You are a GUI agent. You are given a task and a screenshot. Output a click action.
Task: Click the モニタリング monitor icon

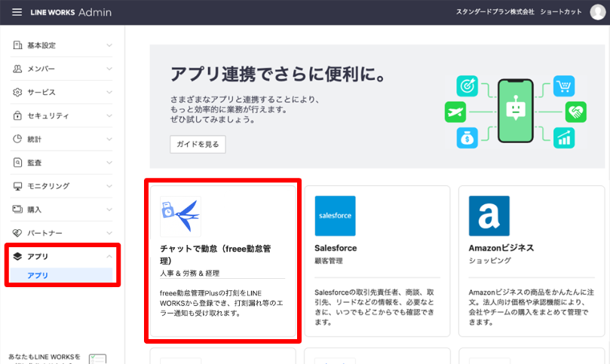[x=17, y=186]
